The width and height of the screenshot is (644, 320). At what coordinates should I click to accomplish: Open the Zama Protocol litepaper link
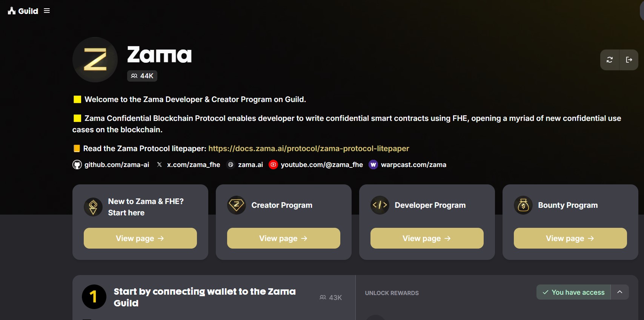point(309,148)
